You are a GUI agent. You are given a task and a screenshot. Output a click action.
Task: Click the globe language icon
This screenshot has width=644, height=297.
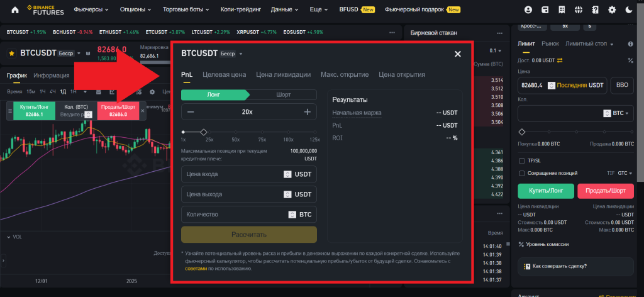click(579, 10)
